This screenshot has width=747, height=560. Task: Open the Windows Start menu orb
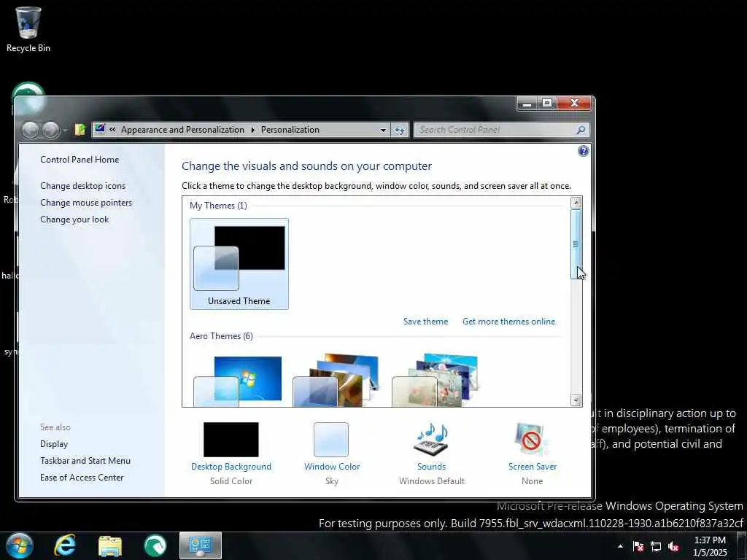(20, 545)
